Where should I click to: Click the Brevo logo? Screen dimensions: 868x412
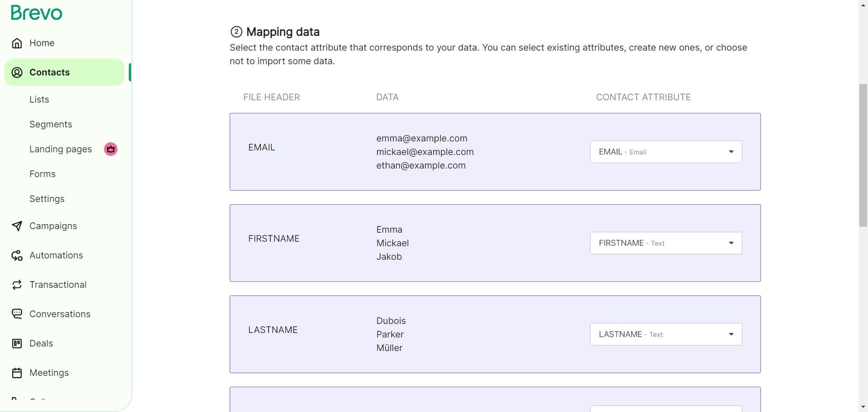point(36,12)
